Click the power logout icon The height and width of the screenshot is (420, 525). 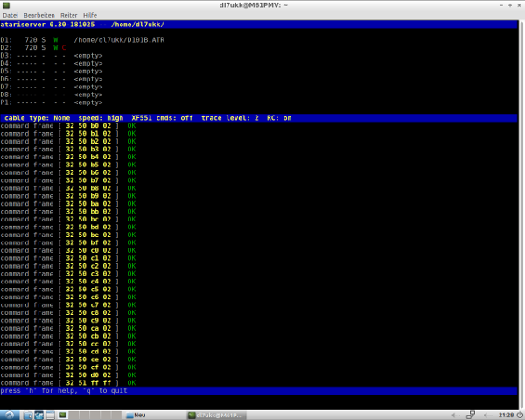520,416
